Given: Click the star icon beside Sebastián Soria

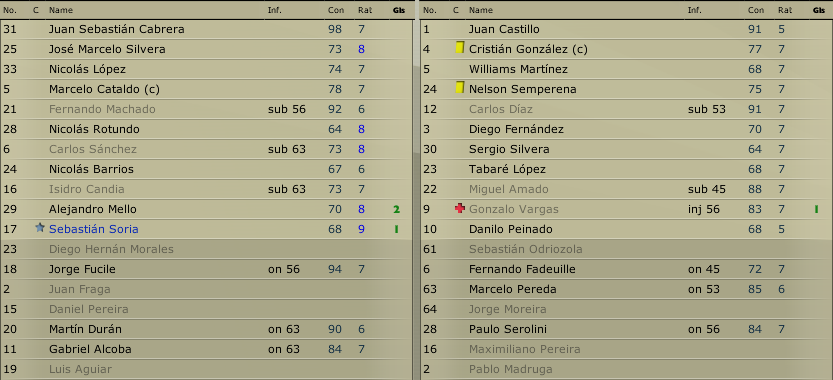Looking at the screenshot, I should point(39,229).
